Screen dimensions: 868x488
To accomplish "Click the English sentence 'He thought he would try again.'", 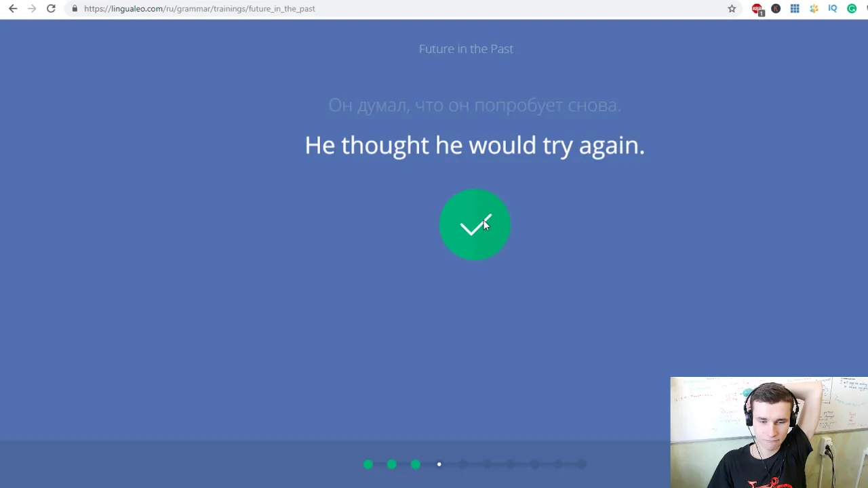I will tap(475, 145).
